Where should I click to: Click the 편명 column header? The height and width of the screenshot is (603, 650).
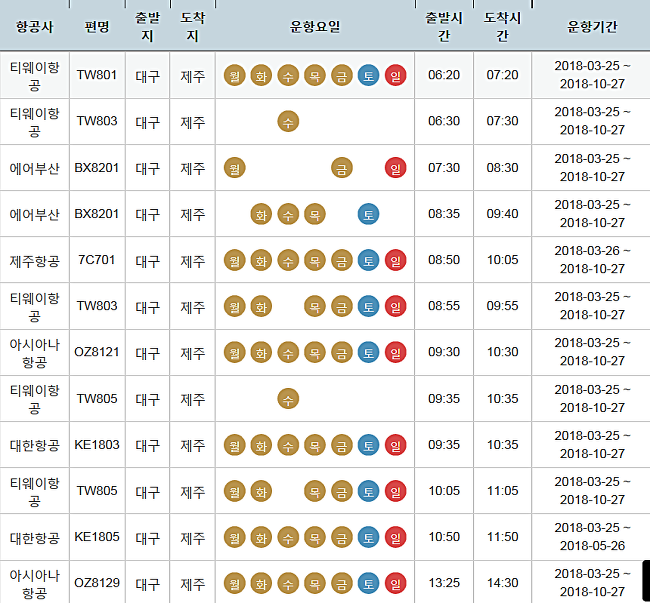(97, 27)
